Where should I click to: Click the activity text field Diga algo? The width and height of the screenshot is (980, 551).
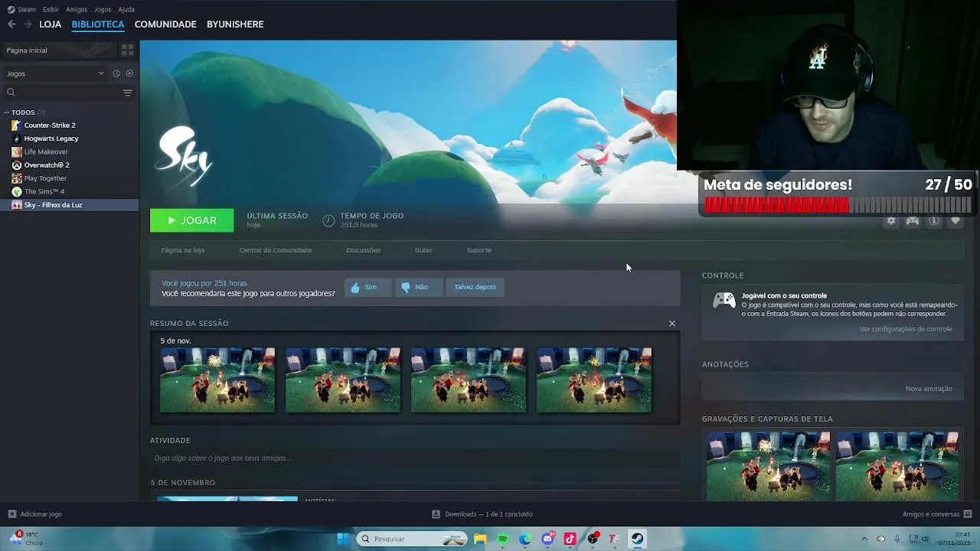coord(415,458)
